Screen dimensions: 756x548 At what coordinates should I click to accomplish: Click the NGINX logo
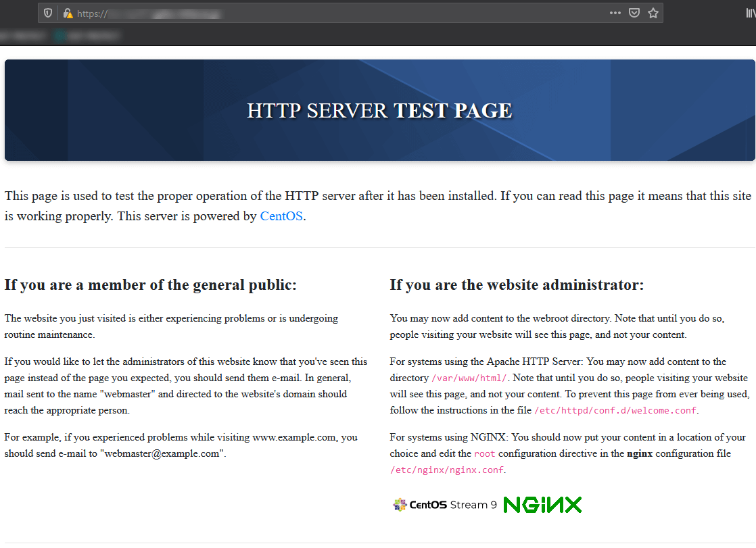coord(542,505)
